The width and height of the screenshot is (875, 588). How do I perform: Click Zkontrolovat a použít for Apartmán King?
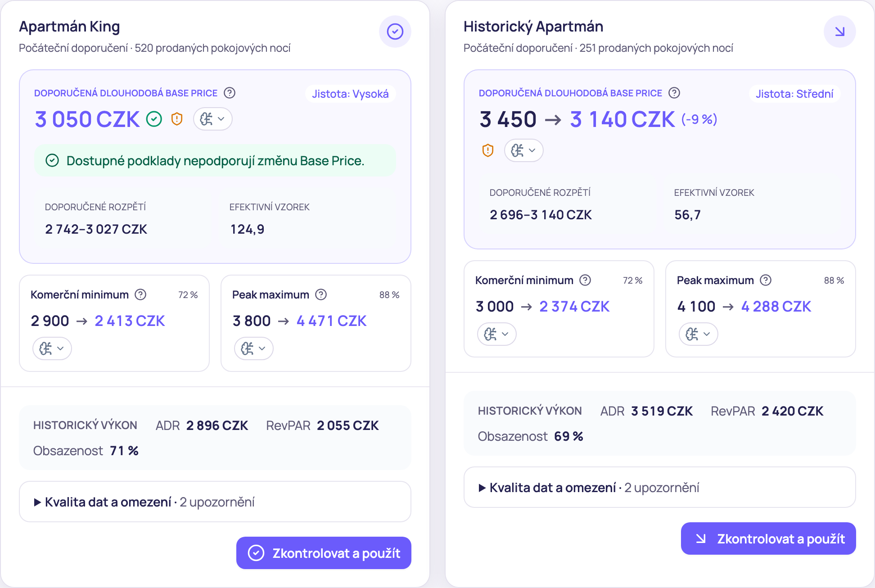[324, 553]
